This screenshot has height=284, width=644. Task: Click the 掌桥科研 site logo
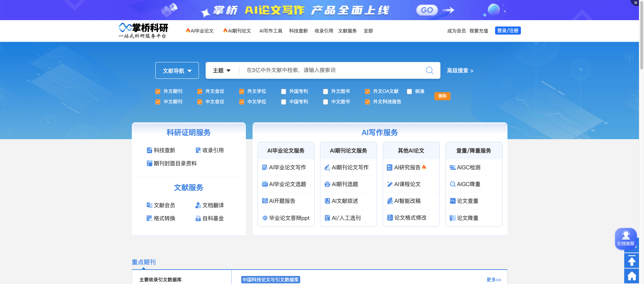[143, 31]
